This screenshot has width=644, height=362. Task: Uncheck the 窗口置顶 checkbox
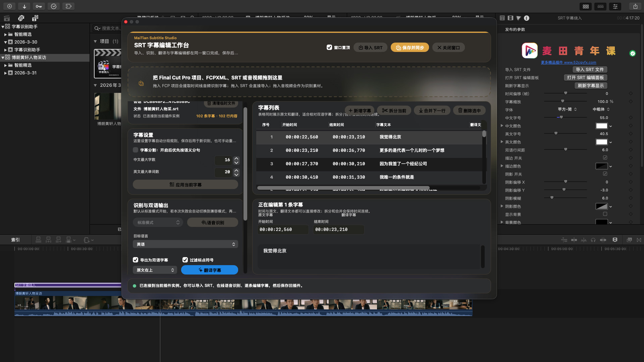click(x=329, y=48)
